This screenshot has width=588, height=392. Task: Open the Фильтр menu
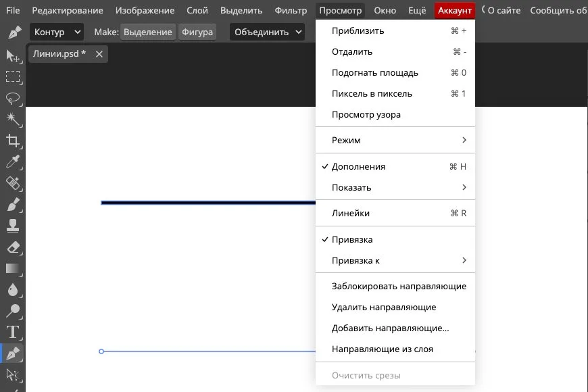click(291, 11)
